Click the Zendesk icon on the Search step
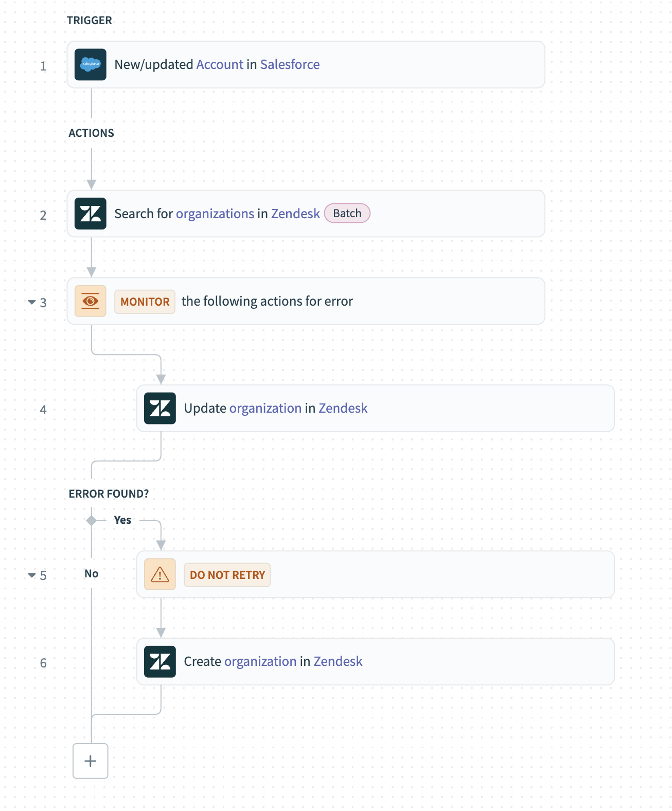The height and width of the screenshot is (811, 672). coord(91,214)
